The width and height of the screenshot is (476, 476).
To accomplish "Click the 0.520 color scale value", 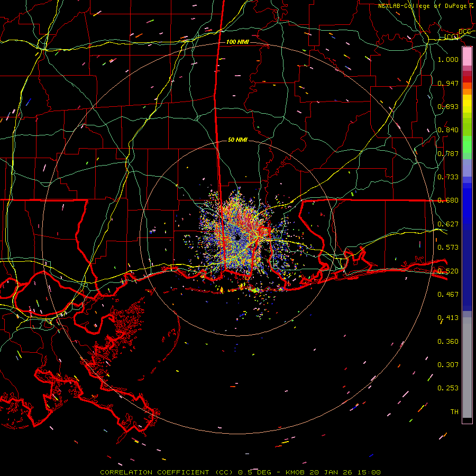I will pyautogui.click(x=448, y=271).
